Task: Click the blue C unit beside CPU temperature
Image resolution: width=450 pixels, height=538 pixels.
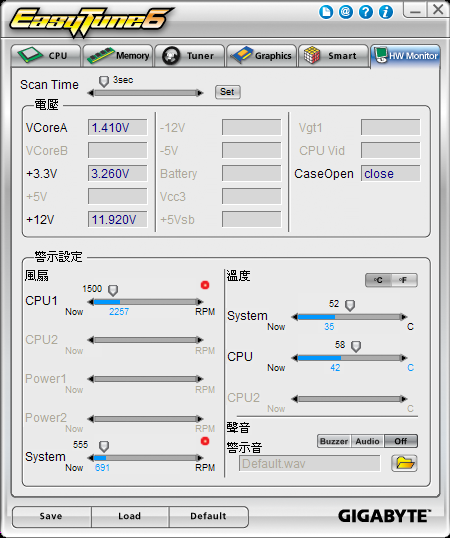Action: pyautogui.click(x=411, y=368)
